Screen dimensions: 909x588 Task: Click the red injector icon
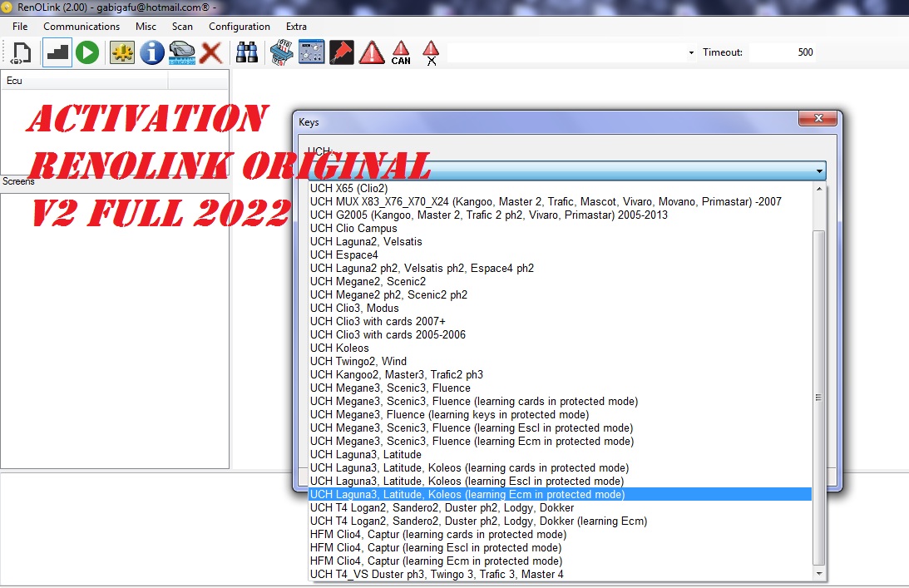[x=342, y=52]
